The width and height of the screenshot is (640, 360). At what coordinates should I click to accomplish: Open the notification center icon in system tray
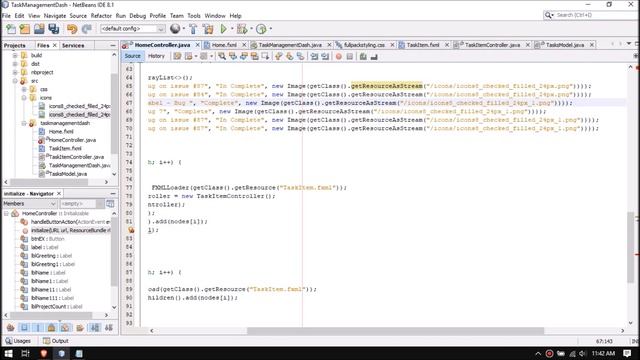coord(627,353)
